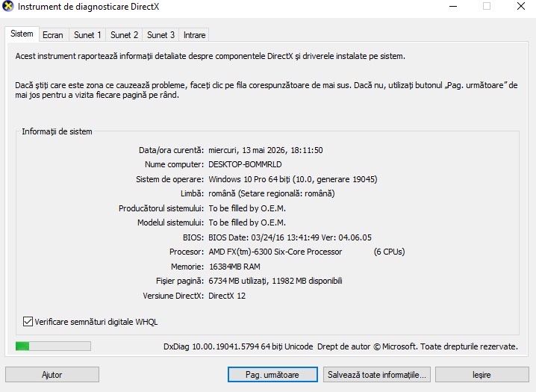
Task: Click the Ajutor button
Action: 52,375
